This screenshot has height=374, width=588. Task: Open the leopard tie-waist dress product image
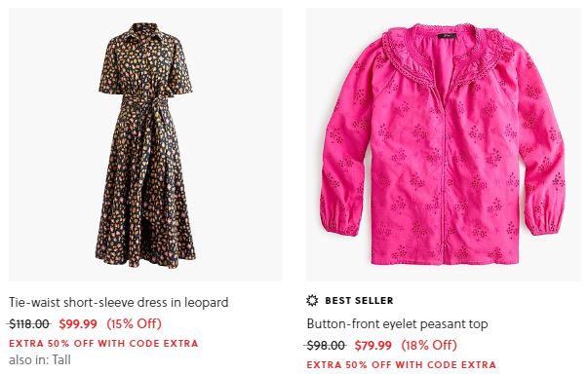tap(145, 144)
